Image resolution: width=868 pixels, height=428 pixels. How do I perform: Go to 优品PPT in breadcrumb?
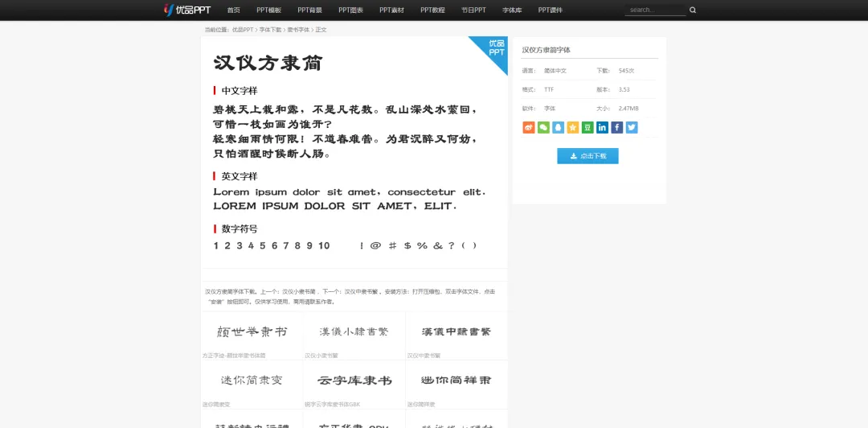point(243,30)
